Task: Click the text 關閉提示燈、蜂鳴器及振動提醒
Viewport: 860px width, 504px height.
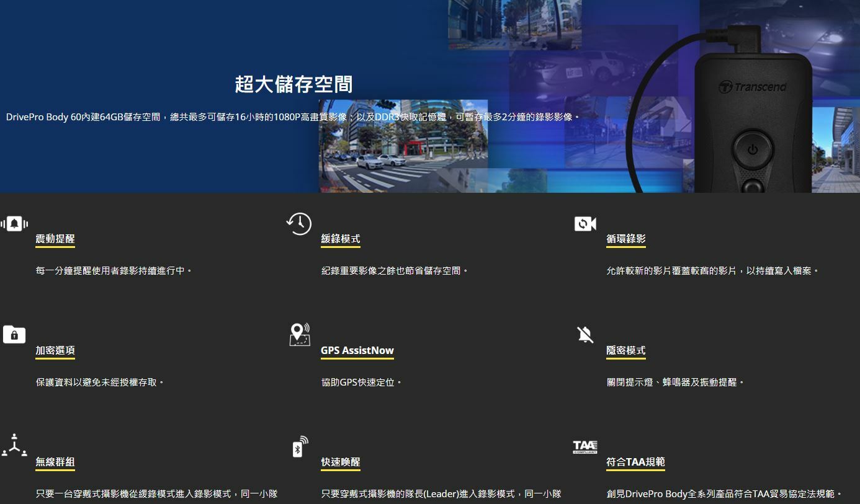Action: (x=675, y=382)
